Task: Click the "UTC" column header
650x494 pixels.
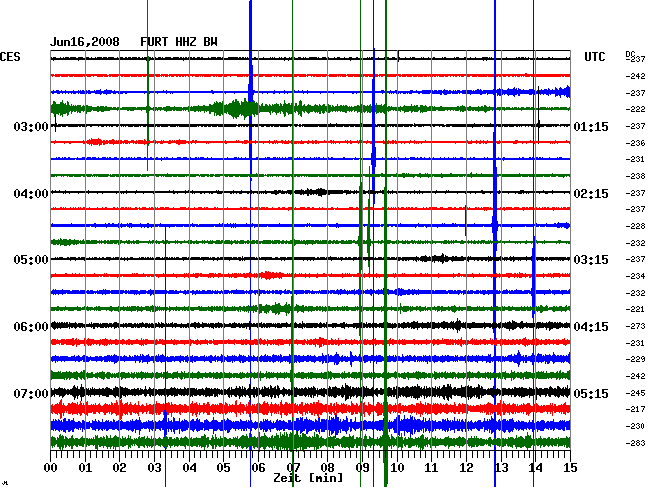Action: click(594, 57)
